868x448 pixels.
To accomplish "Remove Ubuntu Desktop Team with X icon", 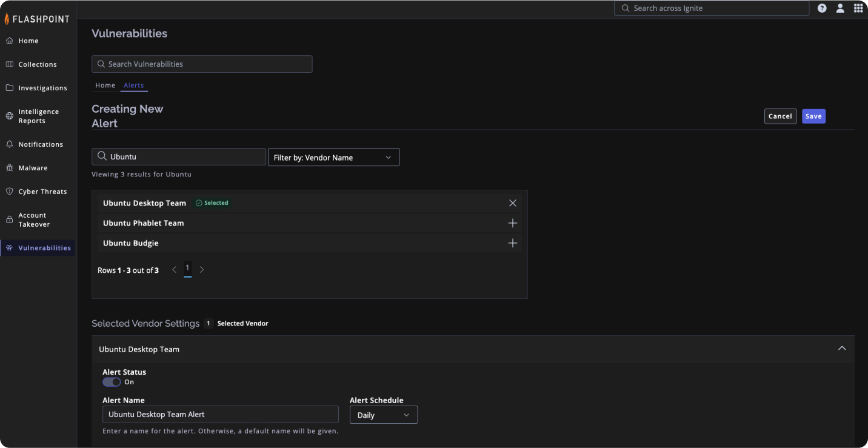I will [x=513, y=203].
